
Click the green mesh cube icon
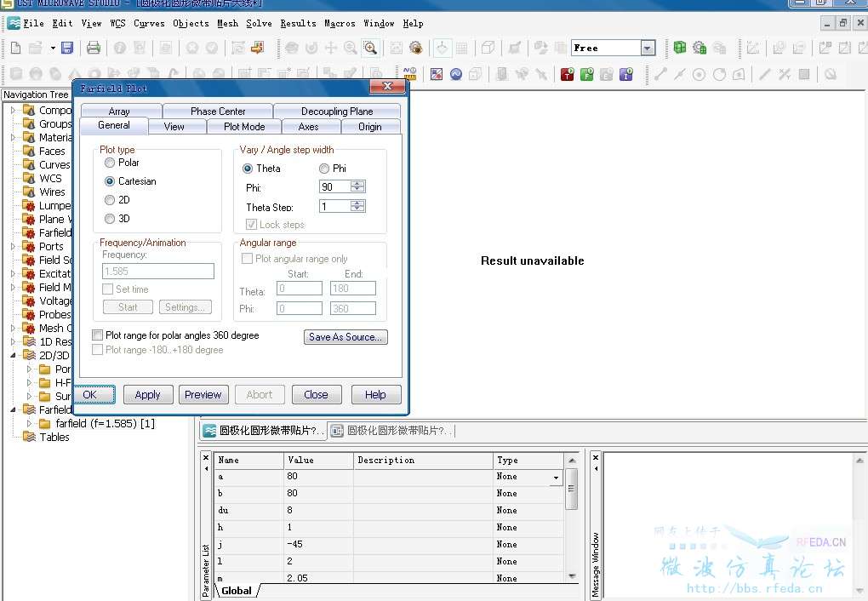coord(680,48)
